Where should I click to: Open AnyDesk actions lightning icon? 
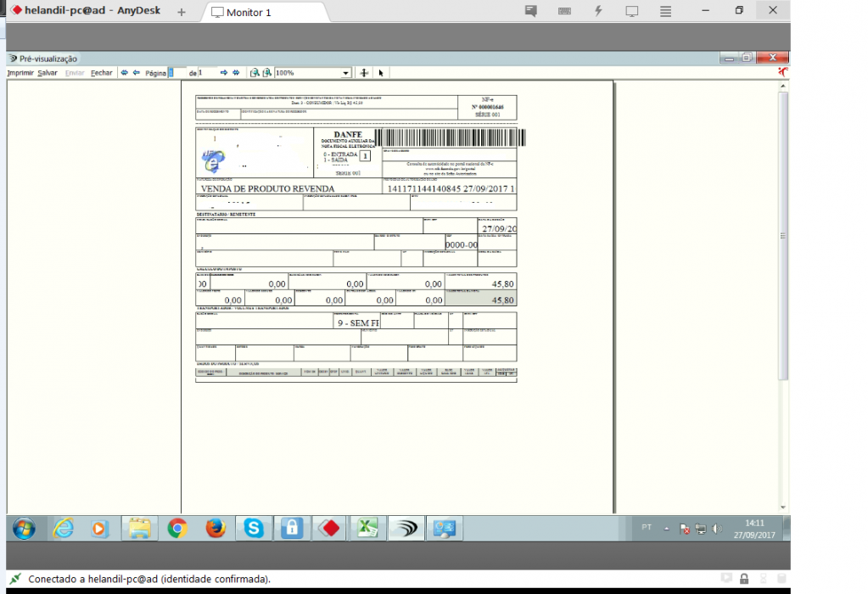[x=598, y=11]
